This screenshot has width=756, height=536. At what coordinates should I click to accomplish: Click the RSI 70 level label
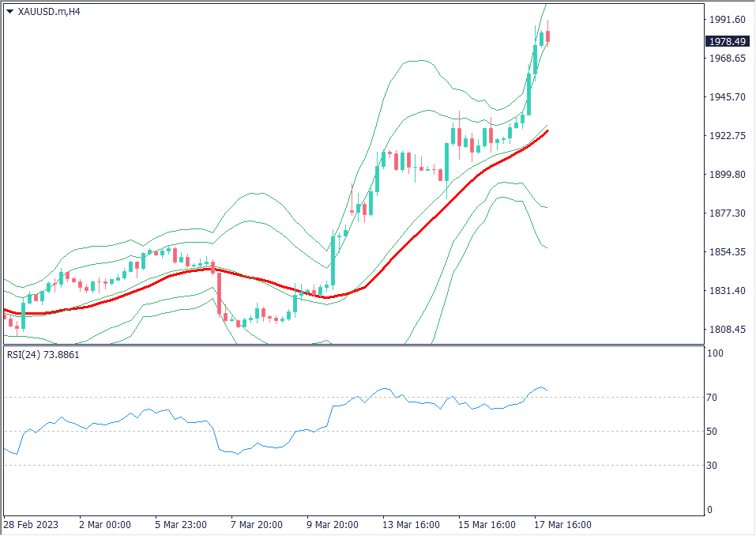712,398
